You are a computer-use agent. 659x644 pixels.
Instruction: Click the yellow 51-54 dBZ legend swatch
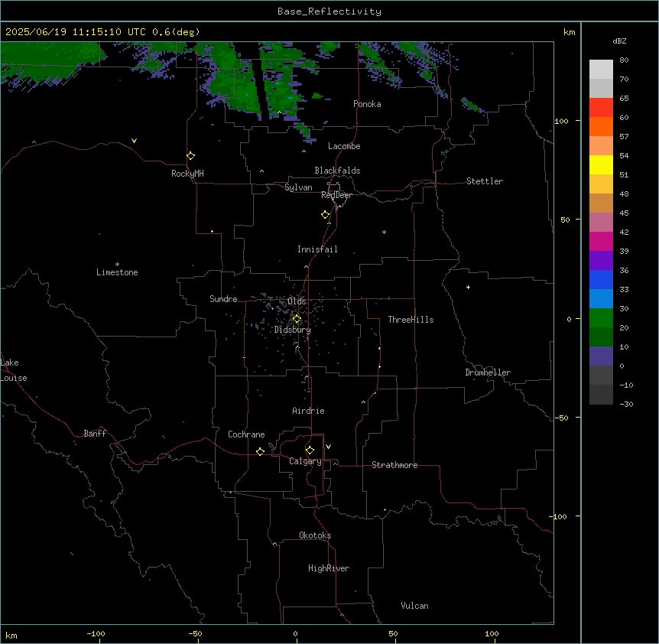(601, 164)
